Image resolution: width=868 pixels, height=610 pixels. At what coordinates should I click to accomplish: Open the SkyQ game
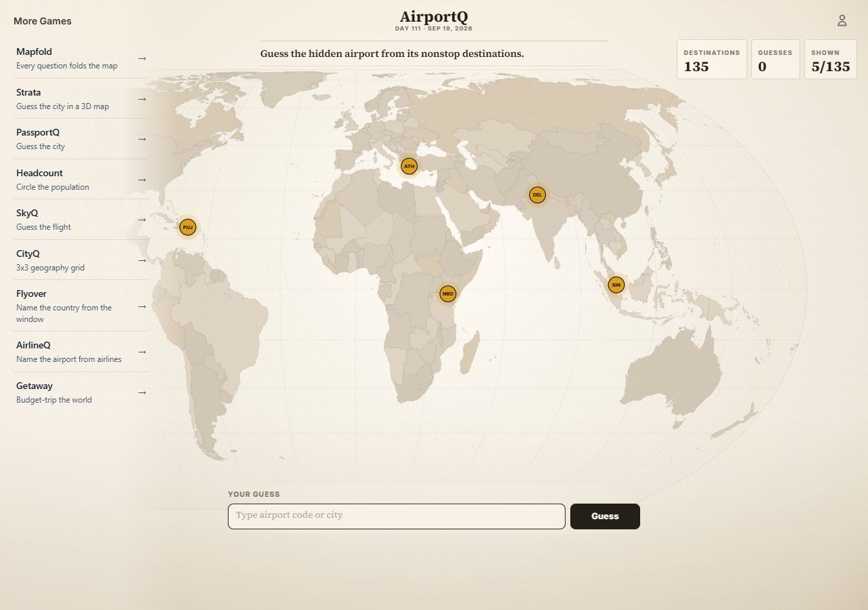tap(81, 220)
